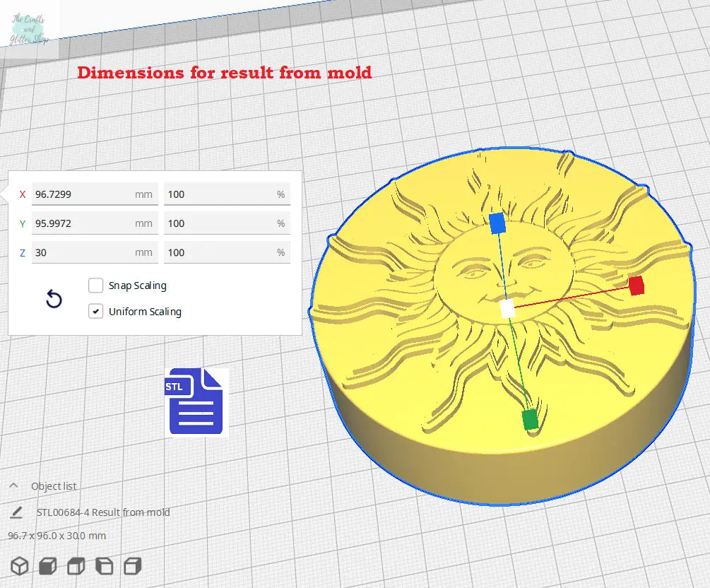The width and height of the screenshot is (710, 588).
Task: Select the left side view cube icon
Action: pyautogui.click(x=104, y=565)
